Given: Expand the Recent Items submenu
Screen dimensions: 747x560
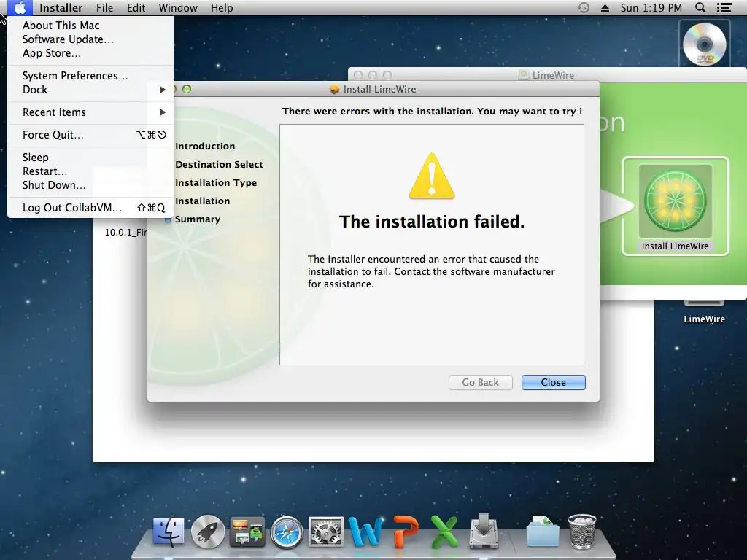Looking at the screenshot, I should (x=90, y=112).
